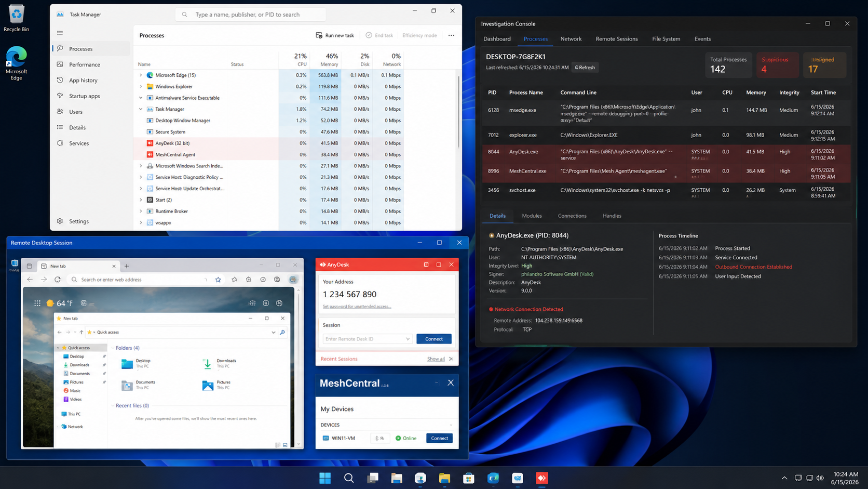Open Performance page in Task Manager sidebar
This screenshot has width=868, height=489.
pyautogui.click(x=91, y=64)
